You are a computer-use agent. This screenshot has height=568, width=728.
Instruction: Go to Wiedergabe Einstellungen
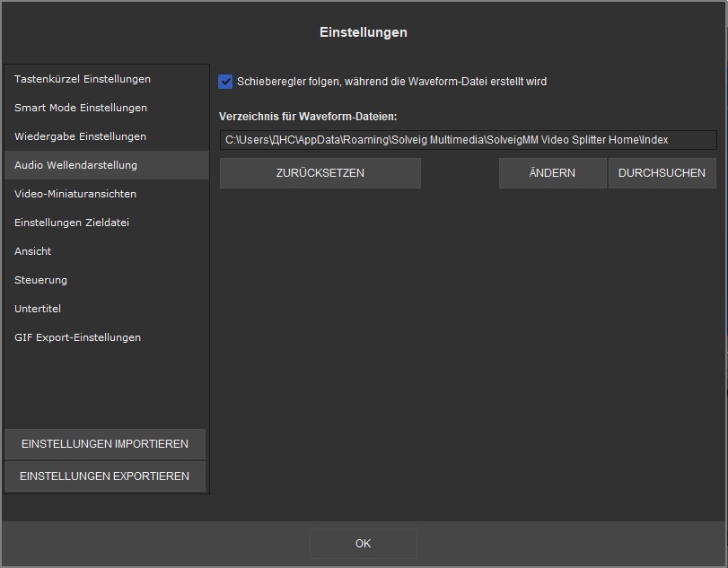pos(80,136)
